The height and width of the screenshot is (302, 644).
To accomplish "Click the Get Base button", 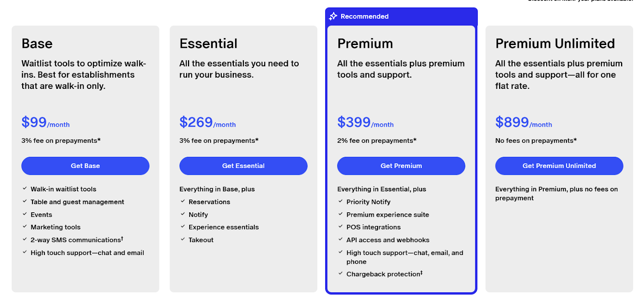I will (x=85, y=166).
